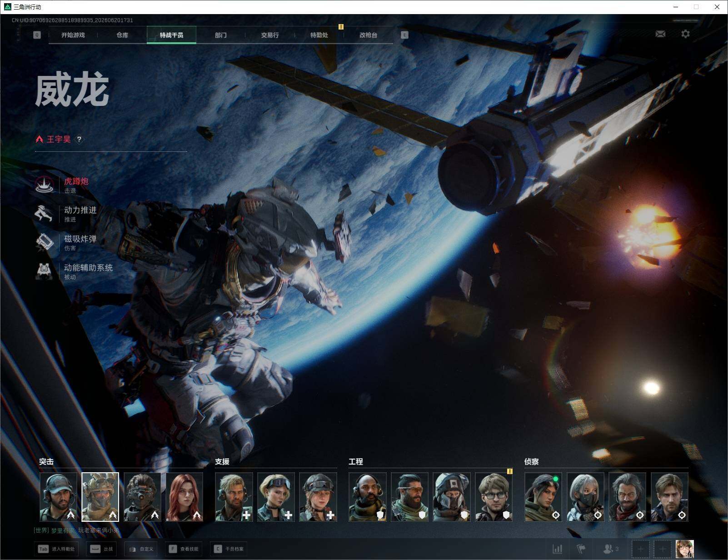Click the 突击 class heading

46,461
